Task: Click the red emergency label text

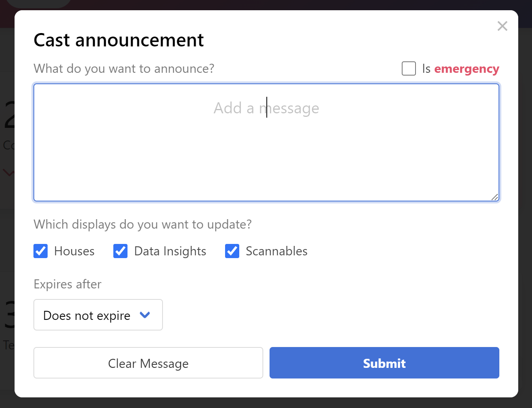Action: (466, 69)
